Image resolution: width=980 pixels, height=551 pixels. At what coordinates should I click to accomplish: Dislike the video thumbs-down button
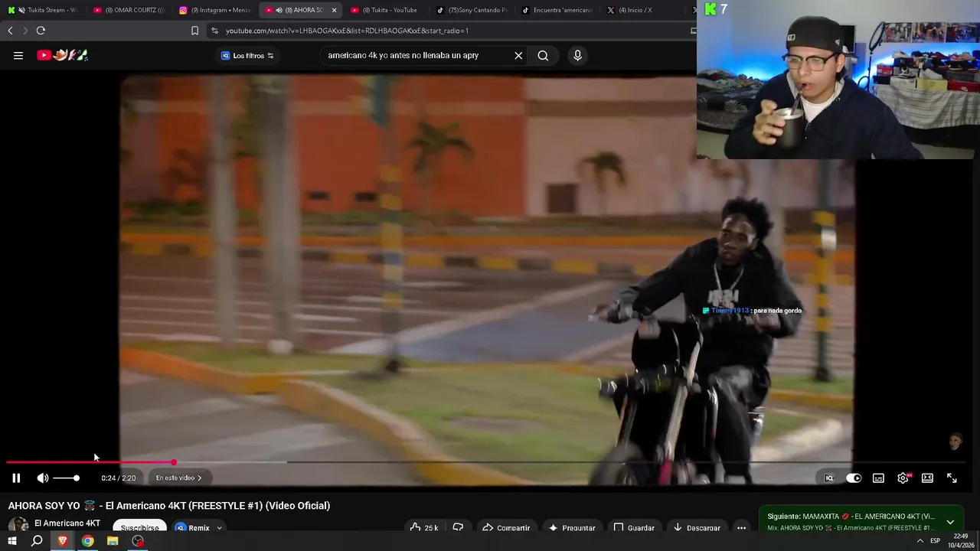(x=458, y=527)
